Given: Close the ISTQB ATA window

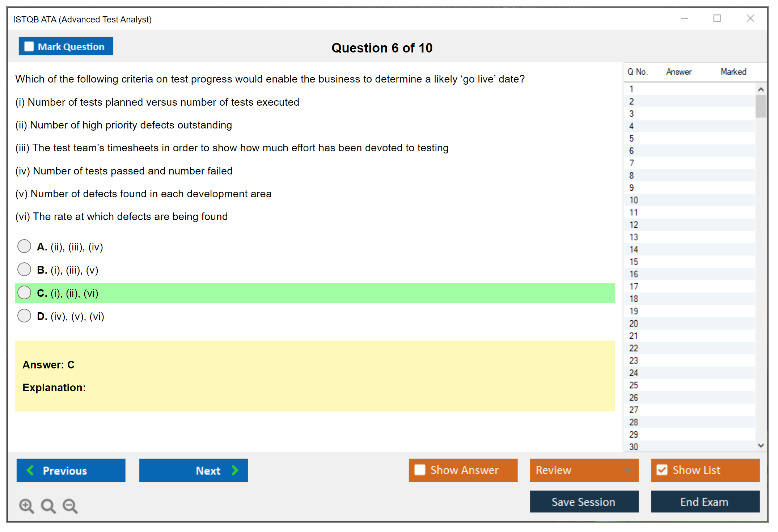Looking at the screenshot, I should tap(750, 18).
